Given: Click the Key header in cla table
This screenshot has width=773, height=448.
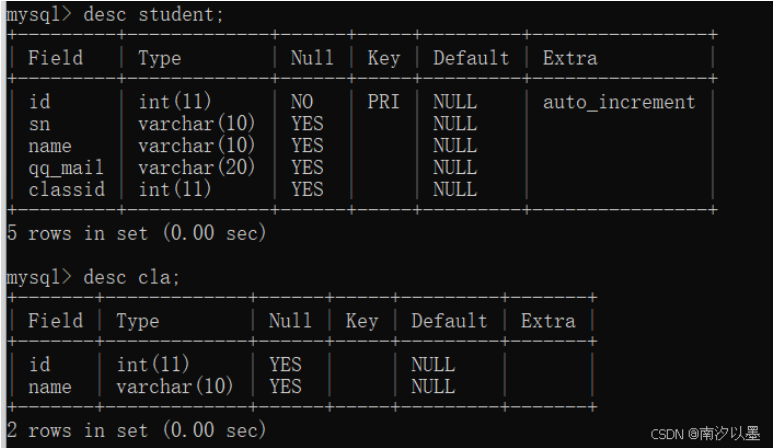Looking at the screenshot, I should point(361,321).
